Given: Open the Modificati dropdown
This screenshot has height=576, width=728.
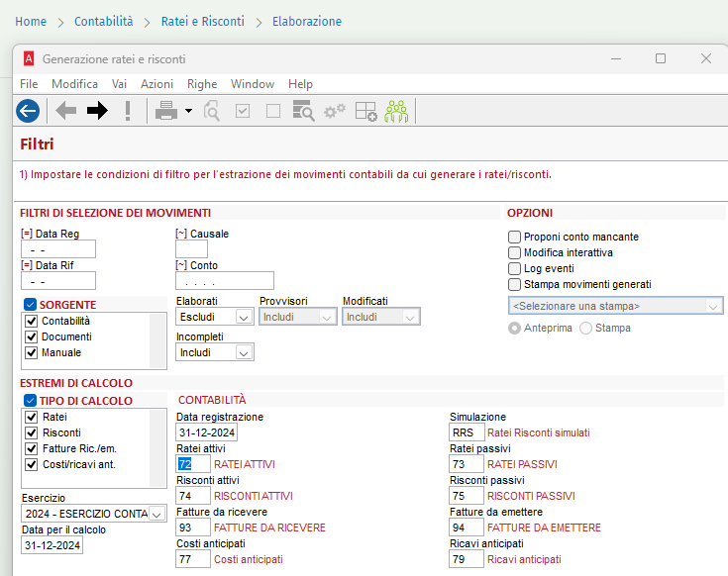Looking at the screenshot, I should click(381, 317).
